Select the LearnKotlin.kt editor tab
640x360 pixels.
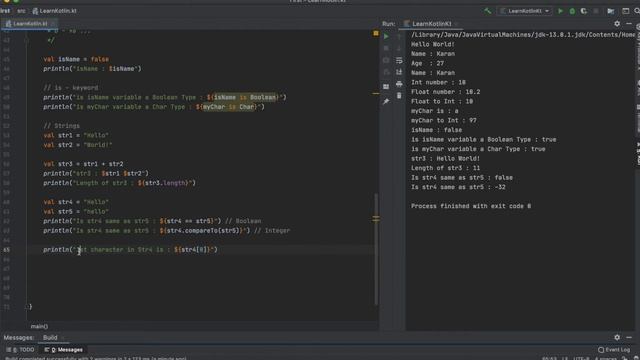[x=29, y=24]
